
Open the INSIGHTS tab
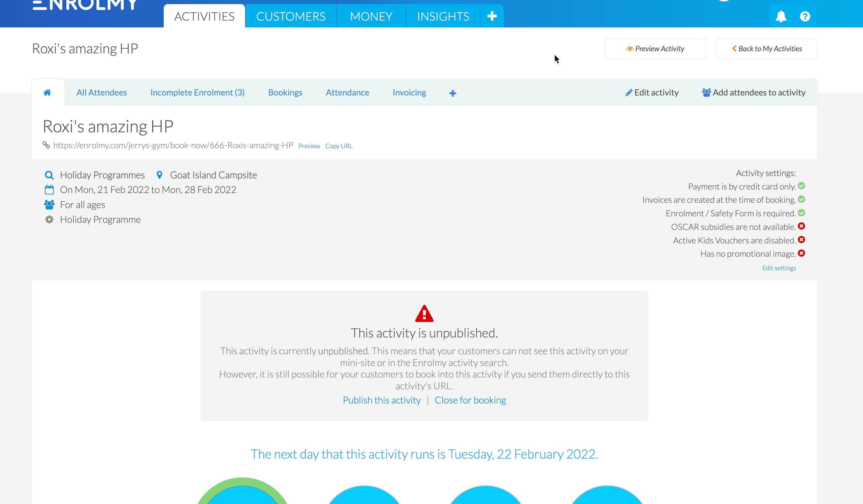click(443, 16)
